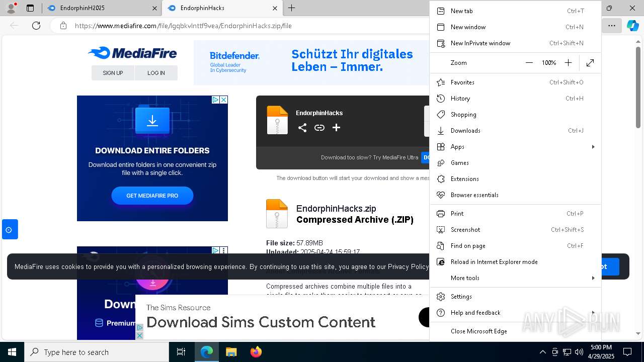Open Task View on the taskbar
644x362 pixels.
pos(181,352)
